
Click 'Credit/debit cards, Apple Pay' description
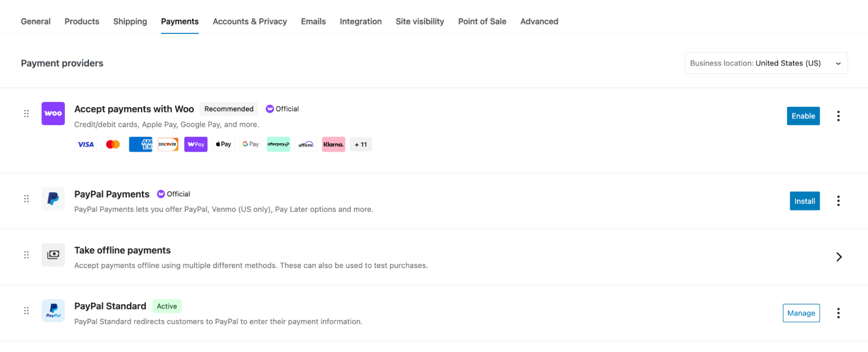click(x=167, y=125)
